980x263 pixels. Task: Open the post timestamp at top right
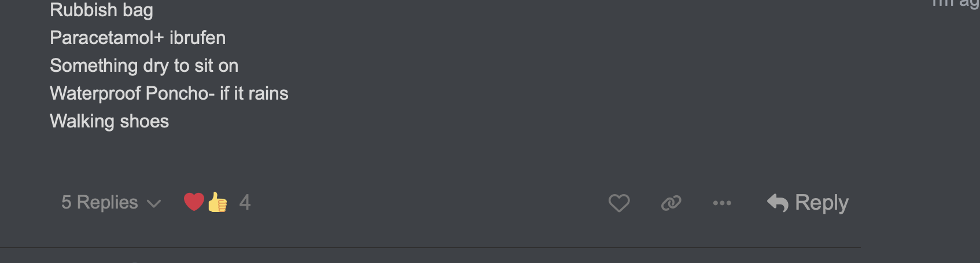tap(955, 3)
